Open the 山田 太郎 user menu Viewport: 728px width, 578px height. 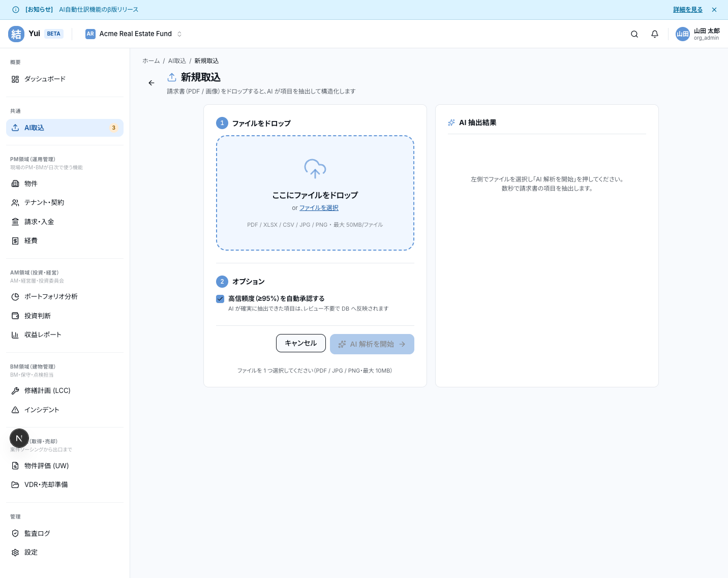click(697, 34)
